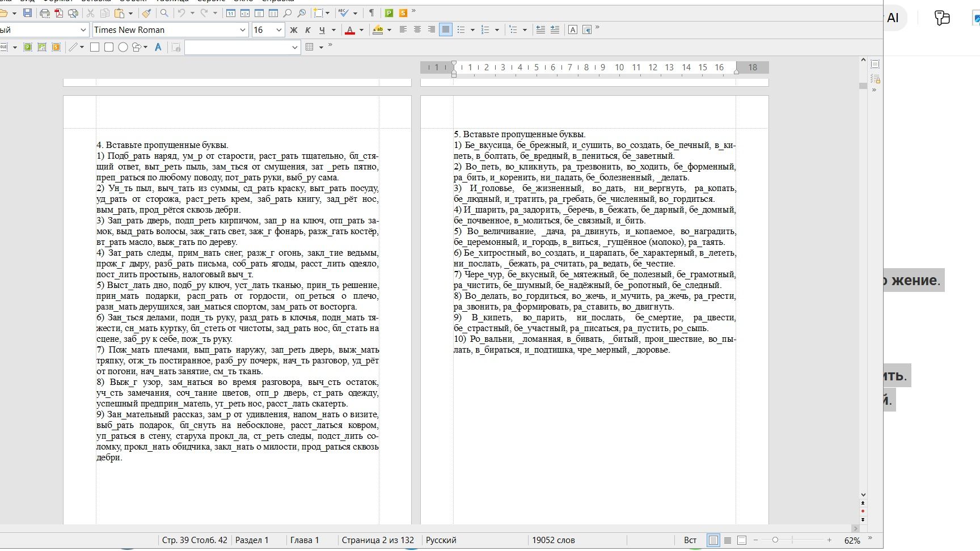The height and width of the screenshot is (551, 980).
Task: Click the Русский language status field
Action: [x=441, y=540]
